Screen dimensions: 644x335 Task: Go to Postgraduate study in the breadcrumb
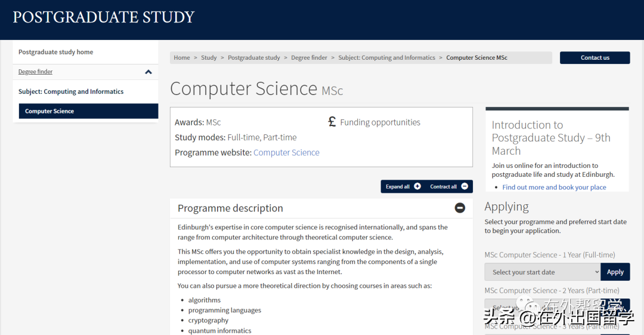point(254,57)
